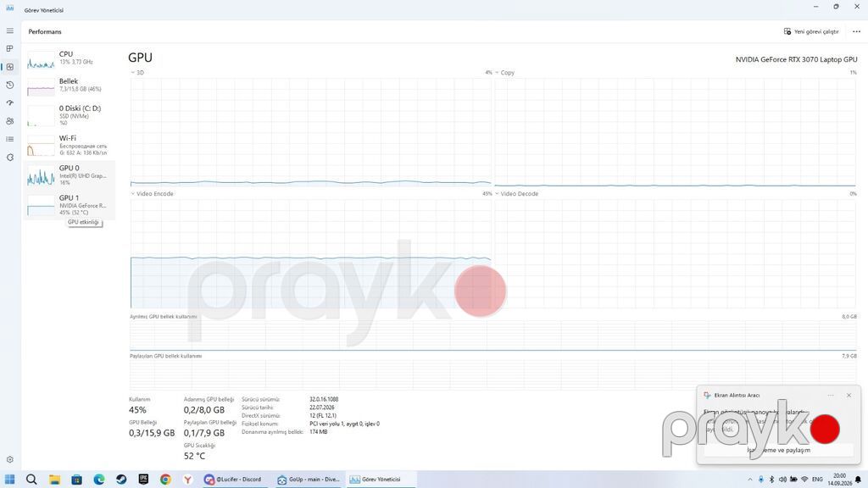This screenshot has width=868, height=488.
Task: Open Task Manager settings gear
Action: click(10, 460)
